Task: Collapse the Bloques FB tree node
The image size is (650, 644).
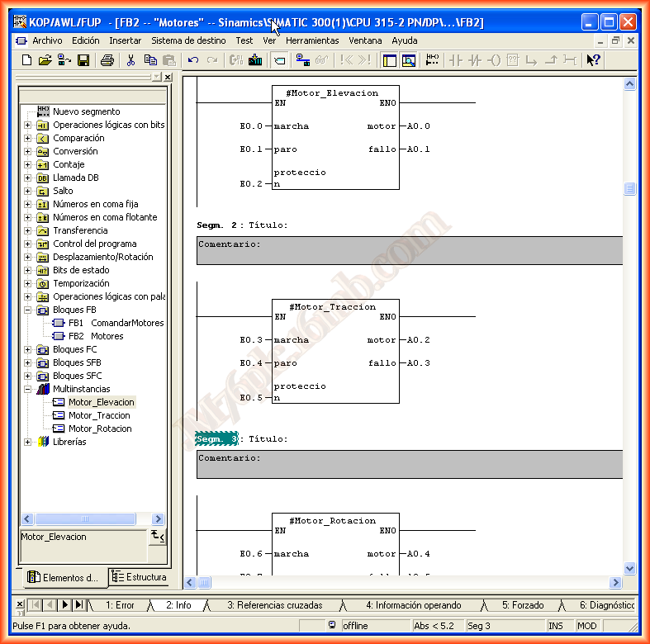Action: pyautogui.click(x=27, y=310)
